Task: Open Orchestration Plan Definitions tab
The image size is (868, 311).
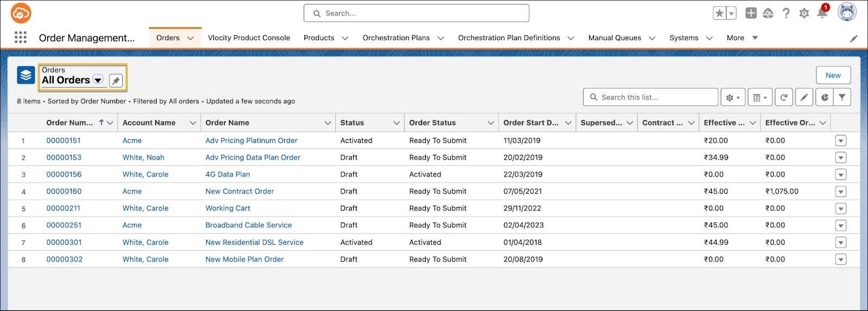Action: point(509,37)
